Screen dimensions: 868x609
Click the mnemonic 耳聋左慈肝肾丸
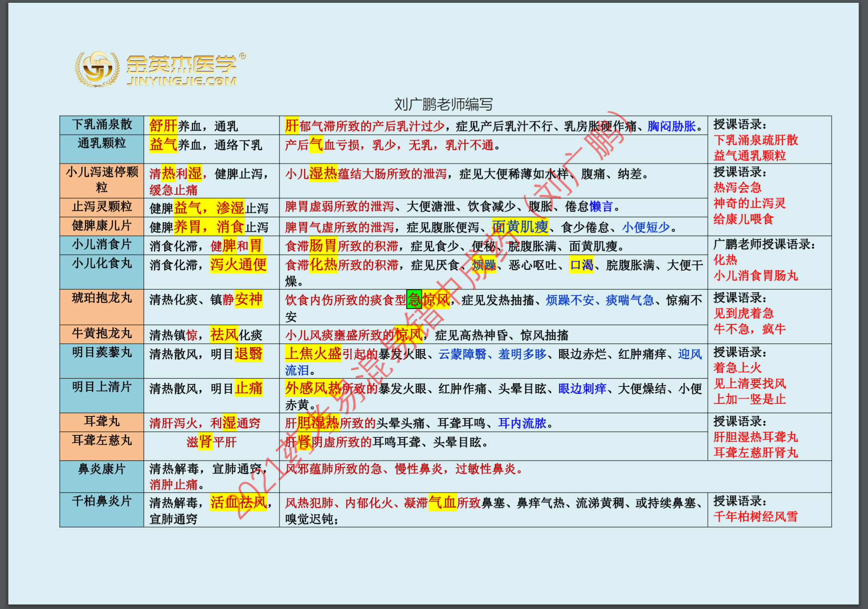pyautogui.click(x=756, y=452)
